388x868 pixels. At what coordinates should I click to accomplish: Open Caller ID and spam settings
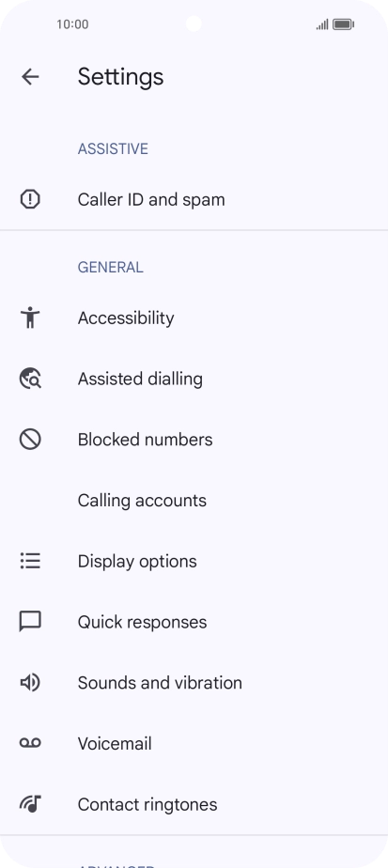tap(194, 199)
